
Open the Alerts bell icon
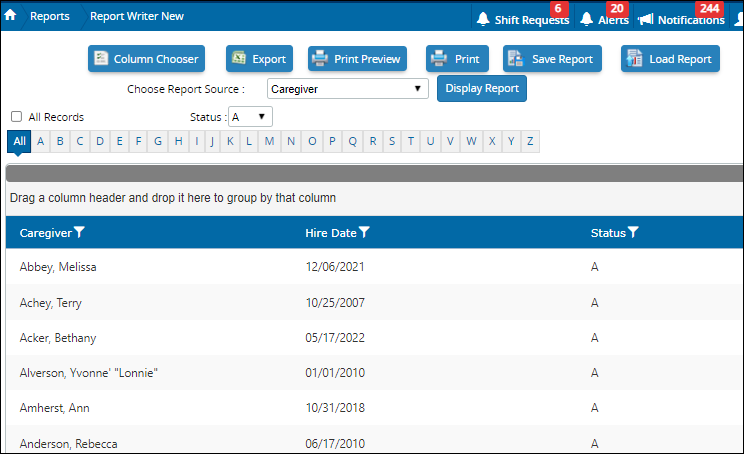pyautogui.click(x=586, y=19)
